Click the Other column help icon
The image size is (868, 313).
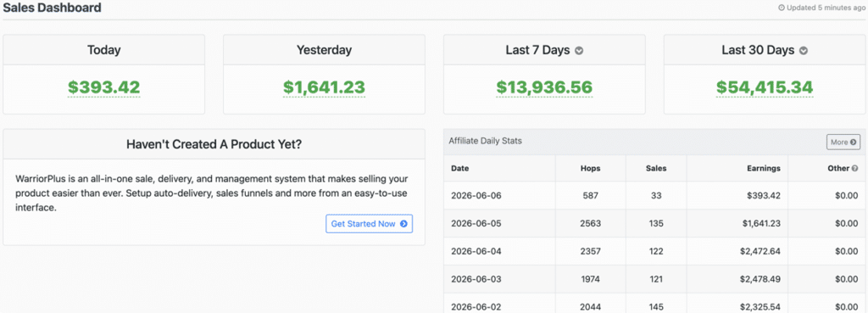pyautogui.click(x=854, y=169)
